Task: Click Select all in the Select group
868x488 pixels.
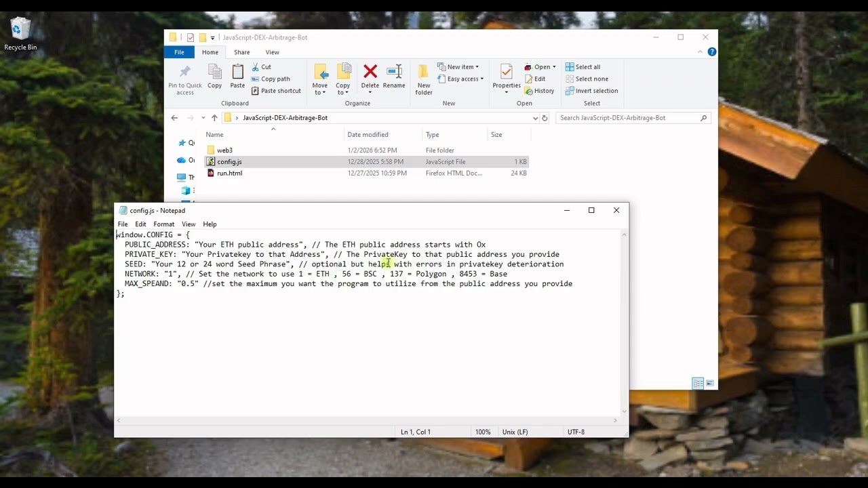Action: (583, 67)
